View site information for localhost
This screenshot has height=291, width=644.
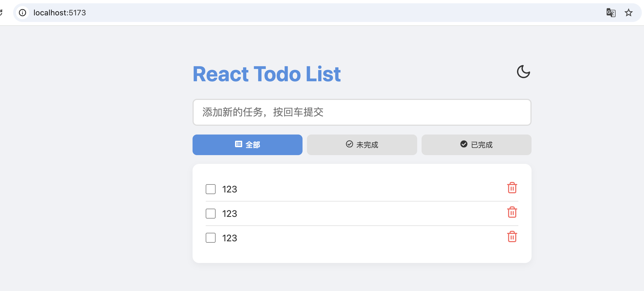(22, 13)
